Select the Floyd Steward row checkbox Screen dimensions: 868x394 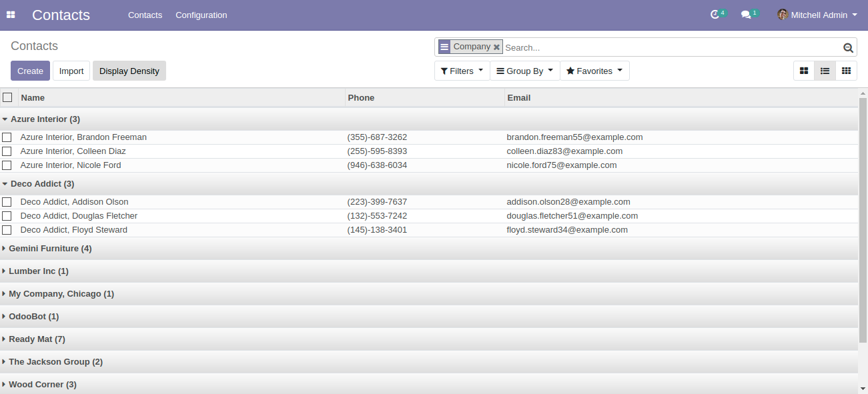[x=7, y=230]
